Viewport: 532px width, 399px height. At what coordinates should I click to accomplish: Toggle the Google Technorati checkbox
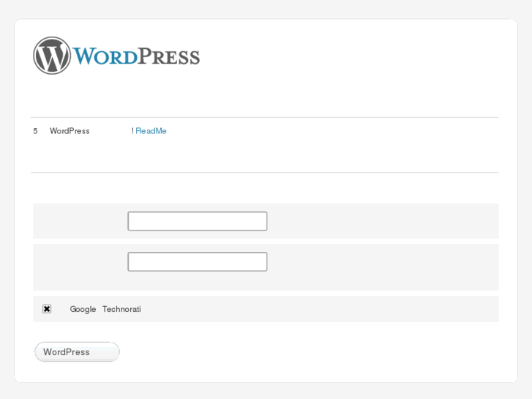pyautogui.click(x=47, y=309)
